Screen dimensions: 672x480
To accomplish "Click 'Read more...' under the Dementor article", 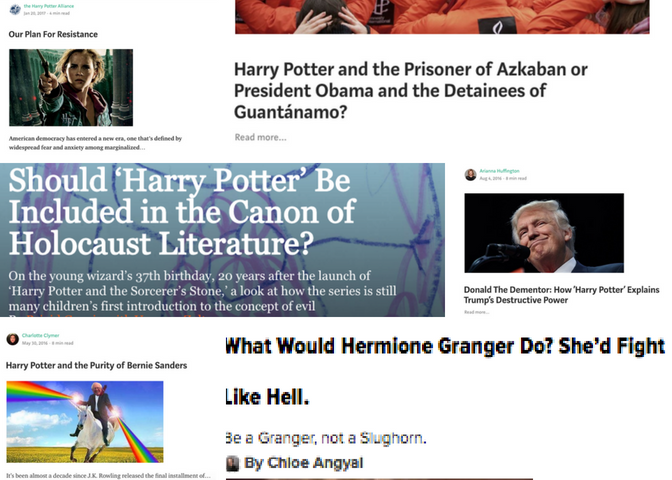I will [x=476, y=312].
